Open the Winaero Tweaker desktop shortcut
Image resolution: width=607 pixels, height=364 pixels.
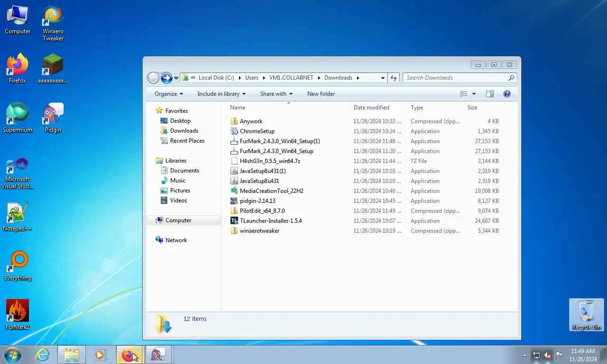[53, 24]
